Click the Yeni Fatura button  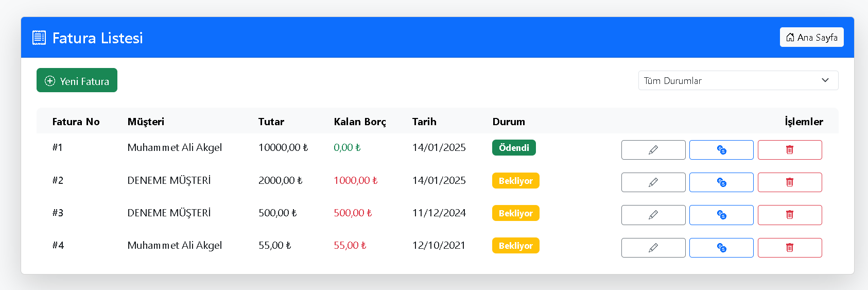point(77,80)
